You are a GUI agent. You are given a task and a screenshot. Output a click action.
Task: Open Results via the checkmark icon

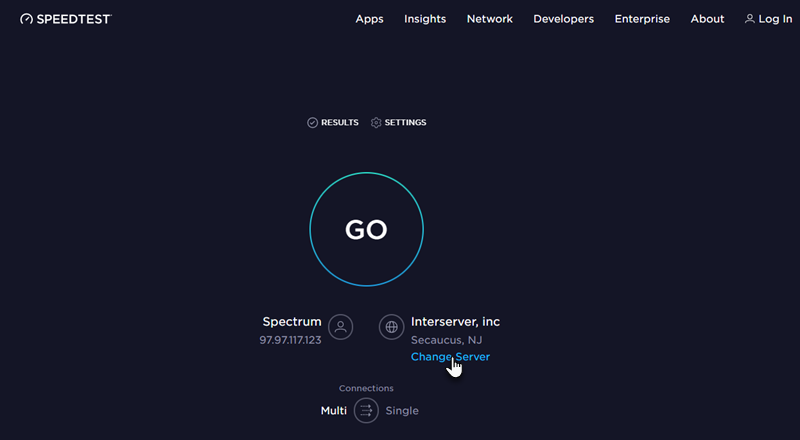coord(313,122)
